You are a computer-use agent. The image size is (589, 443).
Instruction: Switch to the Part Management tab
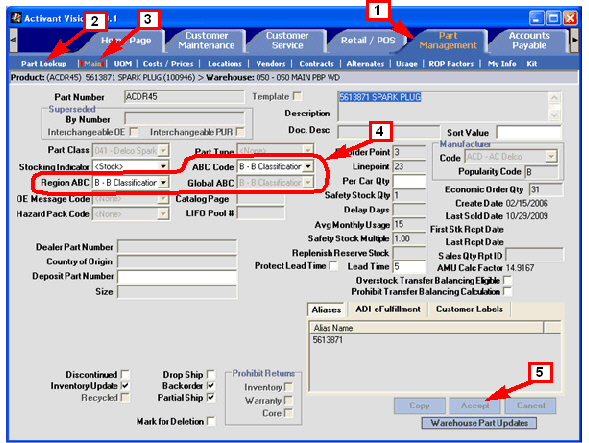(448, 41)
